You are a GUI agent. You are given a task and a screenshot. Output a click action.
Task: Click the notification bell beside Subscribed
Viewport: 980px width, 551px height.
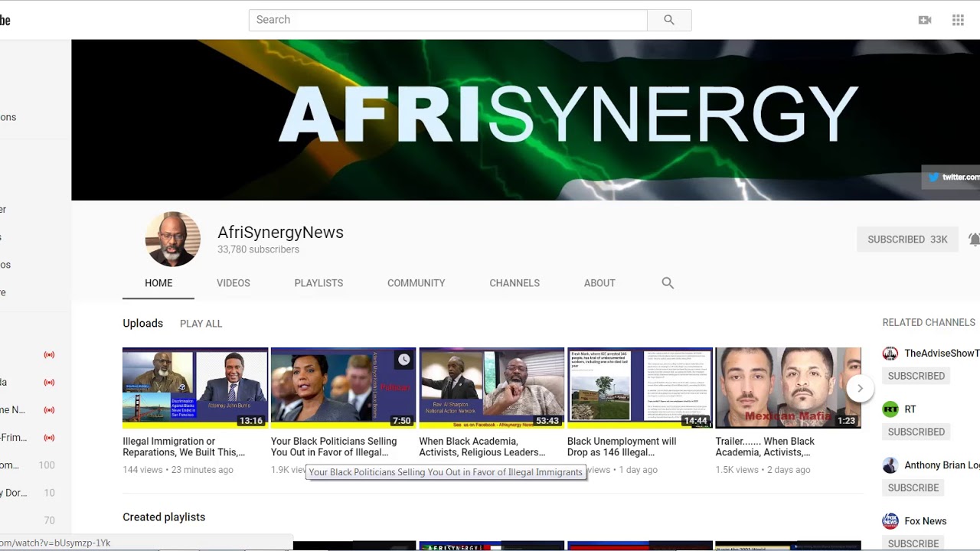973,240
